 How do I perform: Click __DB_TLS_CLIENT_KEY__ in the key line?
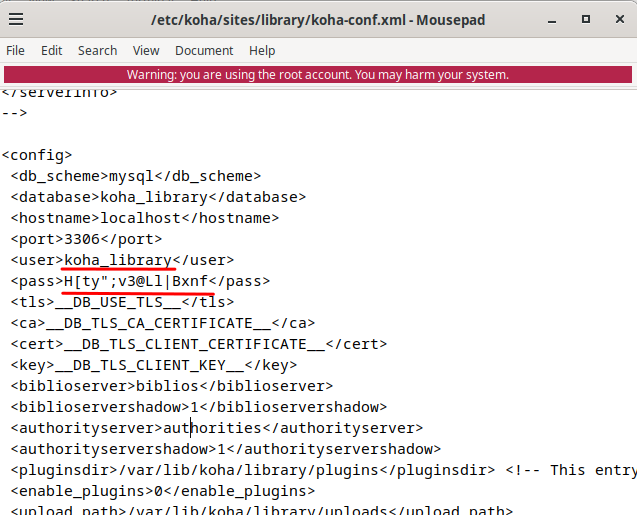pos(149,365)
